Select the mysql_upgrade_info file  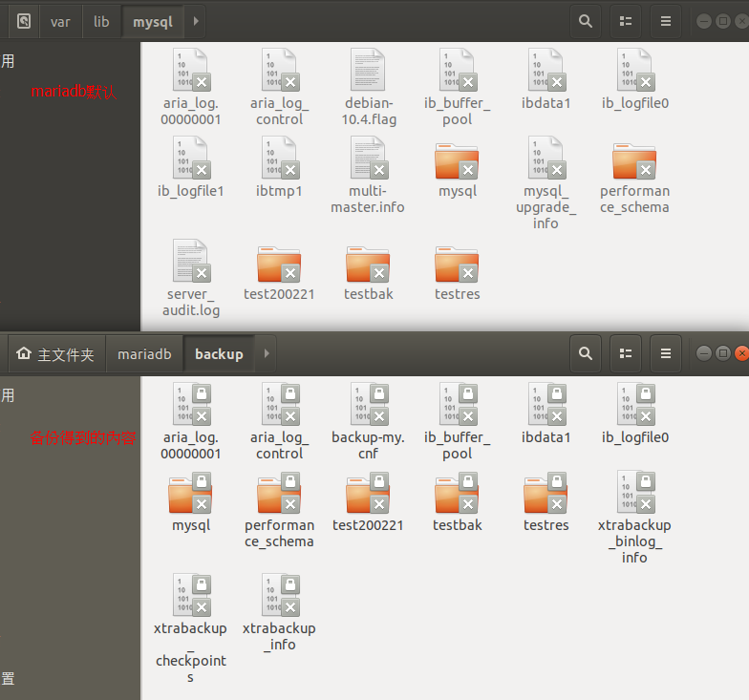click(546, 158)
